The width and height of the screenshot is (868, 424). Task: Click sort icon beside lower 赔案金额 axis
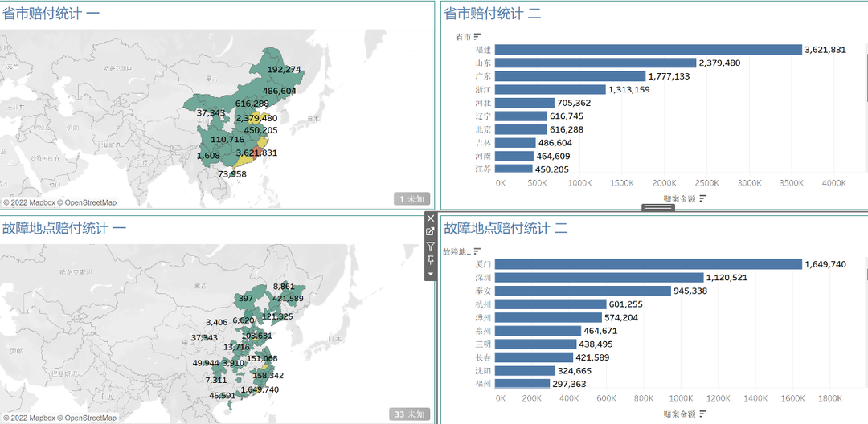coord(702,414)
